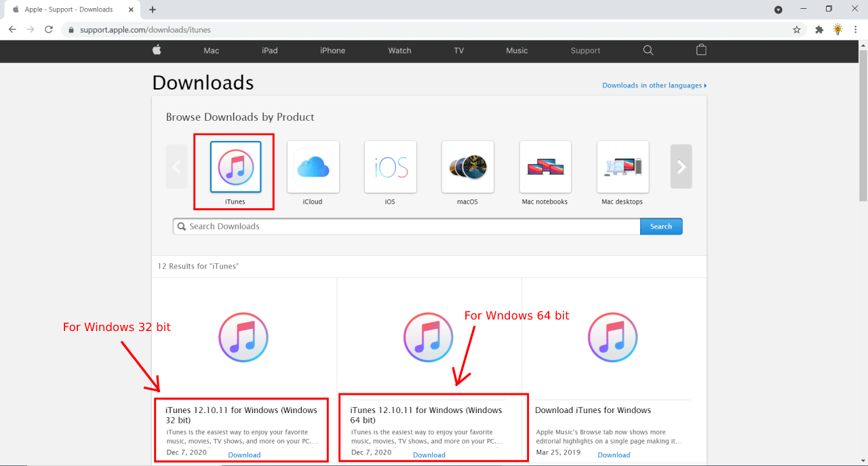Reload the page with refresh icon
Screen dimensions: 868x466
click(49, 30)
